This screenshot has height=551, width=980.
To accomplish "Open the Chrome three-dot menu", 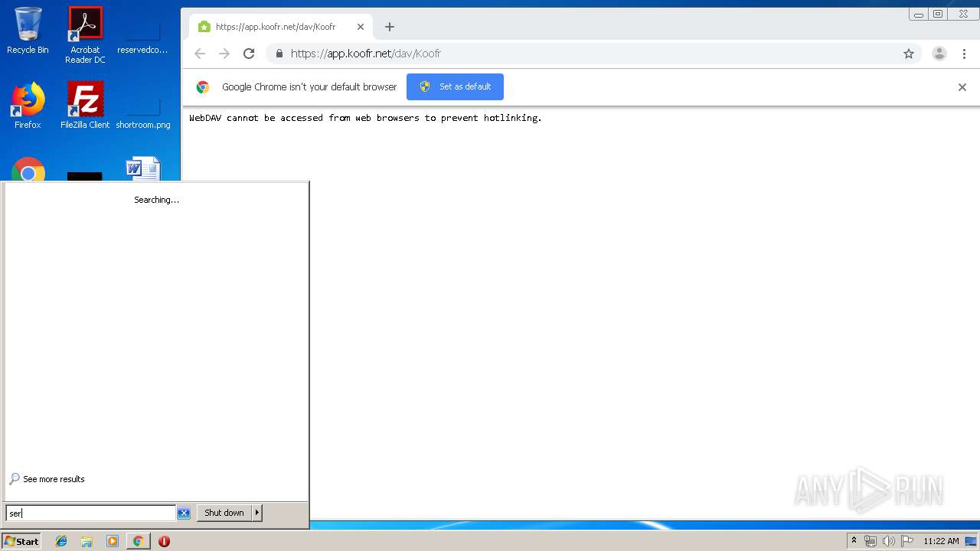I will click(964, 54).
